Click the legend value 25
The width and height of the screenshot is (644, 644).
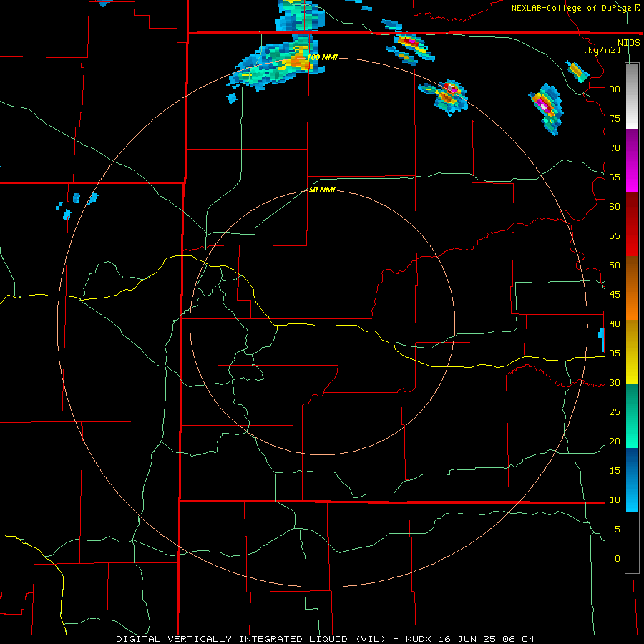pos(615,412)
